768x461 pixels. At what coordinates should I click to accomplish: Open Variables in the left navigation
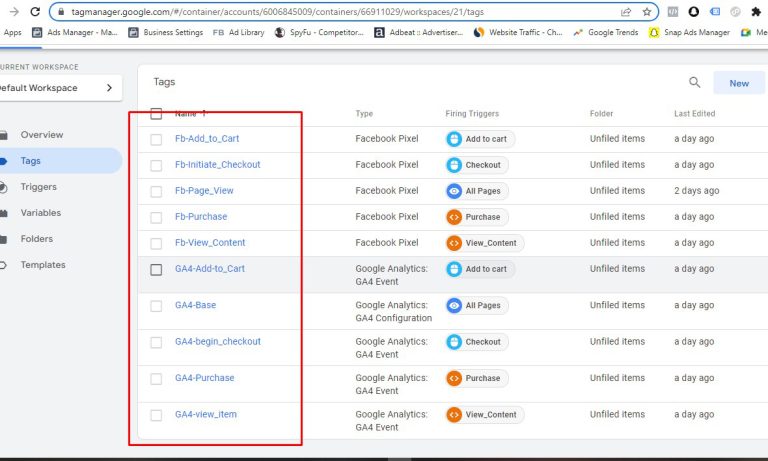coord(41,213)
